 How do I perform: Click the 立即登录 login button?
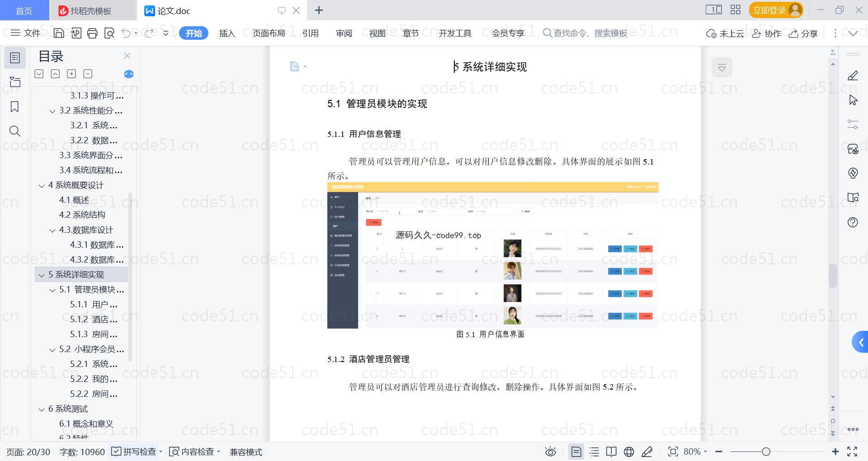[x=776, y=10]
